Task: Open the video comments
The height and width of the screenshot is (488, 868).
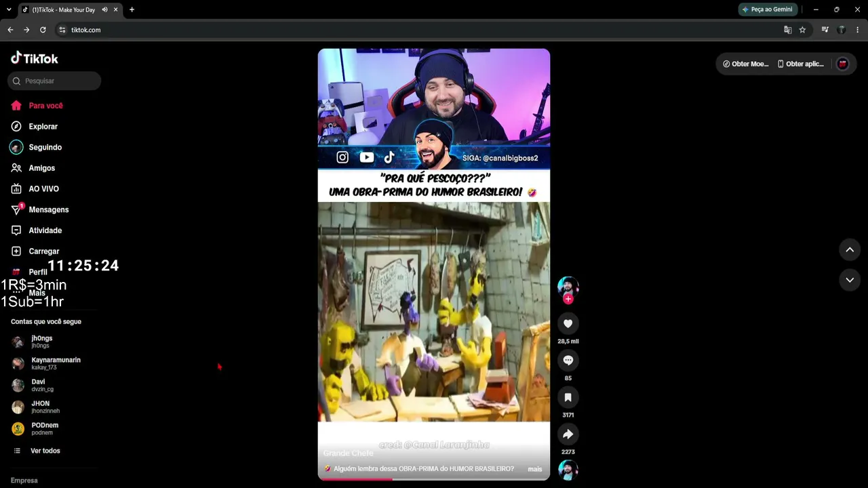Action: (568, 361)
